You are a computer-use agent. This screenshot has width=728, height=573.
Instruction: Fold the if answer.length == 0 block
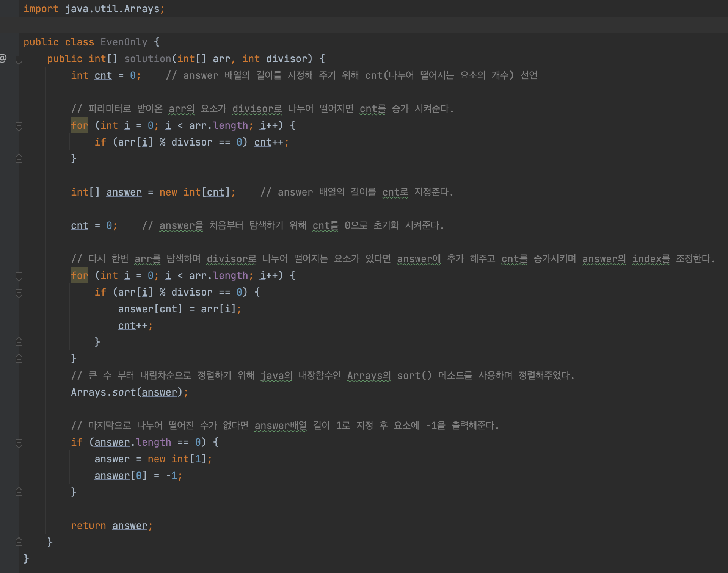coord(19,443)
